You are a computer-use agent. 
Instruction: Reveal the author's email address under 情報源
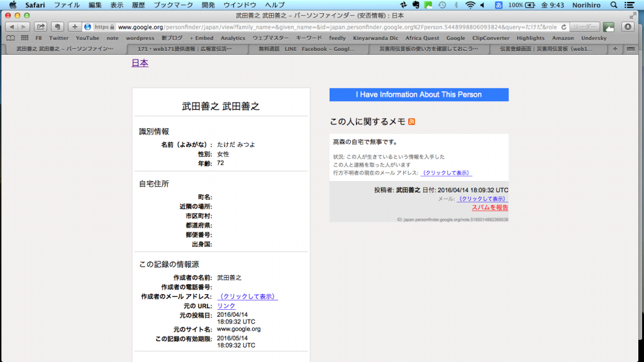(247, 297)
